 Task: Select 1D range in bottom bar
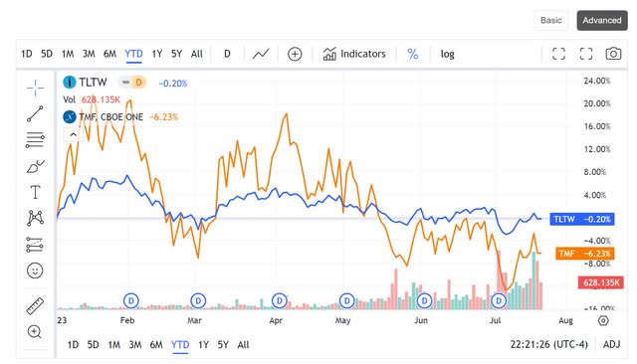pyautogui.click(x=73, y=345)
